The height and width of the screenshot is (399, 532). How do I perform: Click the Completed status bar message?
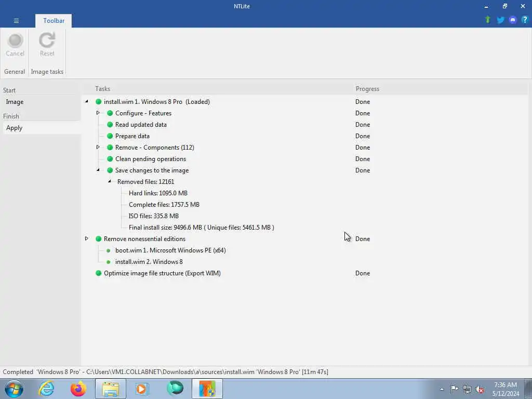(165, 372)
